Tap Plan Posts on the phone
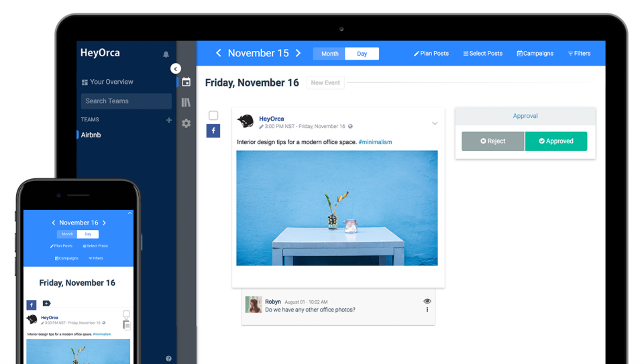Viewport: 644px width, 364px height. 61,246
